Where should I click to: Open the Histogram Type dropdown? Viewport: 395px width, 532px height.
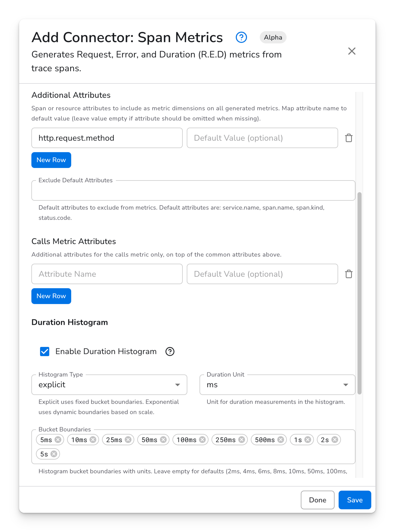click(x=109, y=385)
